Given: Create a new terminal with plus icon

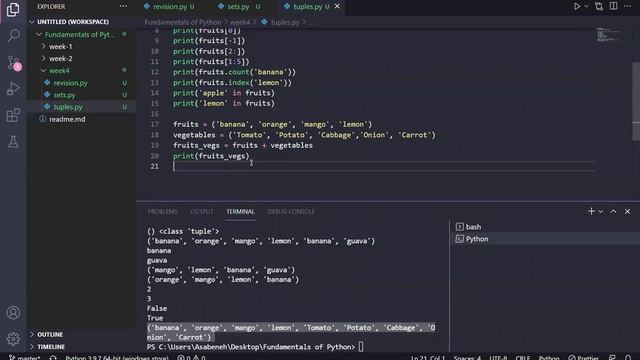Looking at the screenshot, I should click(591, 211).
